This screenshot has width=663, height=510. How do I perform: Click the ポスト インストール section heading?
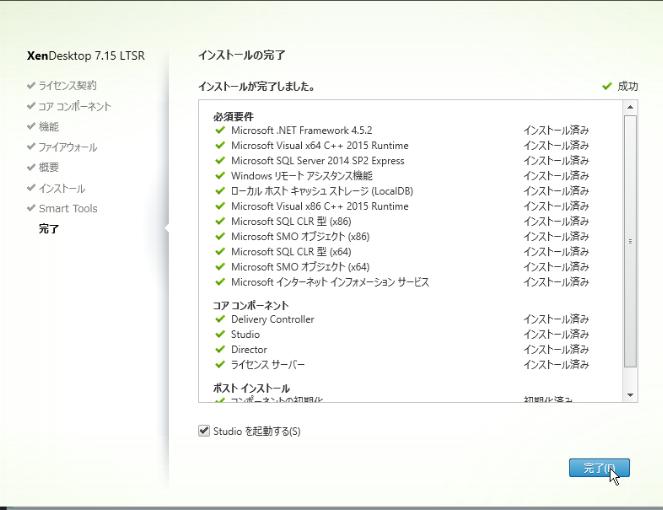coord(251,388)
